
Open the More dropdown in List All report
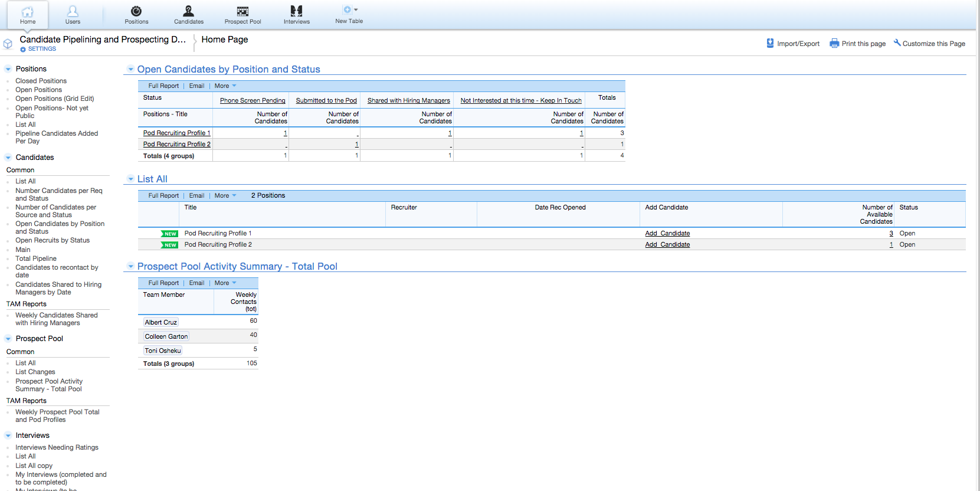point(225,196)
